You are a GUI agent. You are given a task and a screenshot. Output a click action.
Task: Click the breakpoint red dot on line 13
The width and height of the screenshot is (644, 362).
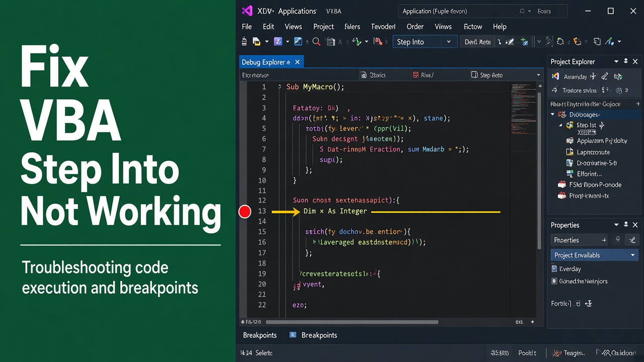pyautogui.click(x=245, y=212)
